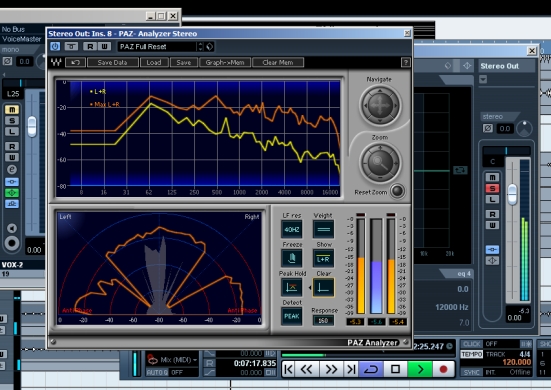The height and width of the screenshot is (390, 551).
Task: Toggle the Freeze display button
Action: click(x=292, y=258)
